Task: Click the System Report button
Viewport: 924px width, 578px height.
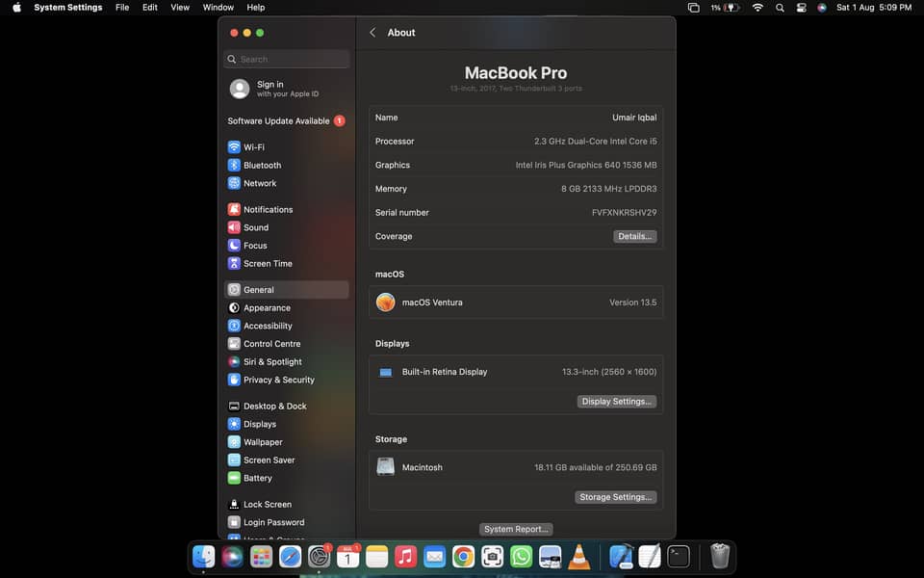Action: click(x=516, y=529)
